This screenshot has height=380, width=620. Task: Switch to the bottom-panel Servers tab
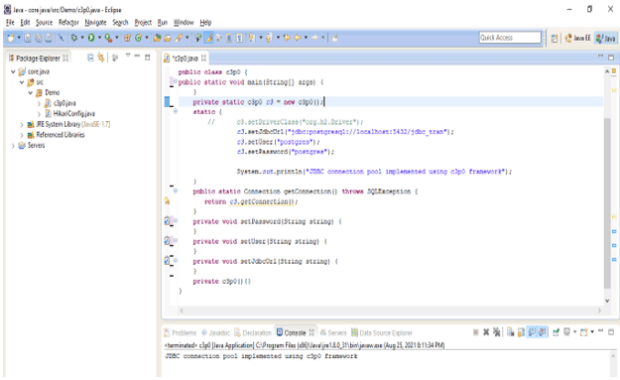pyautogui.click(x=337, y=333)
